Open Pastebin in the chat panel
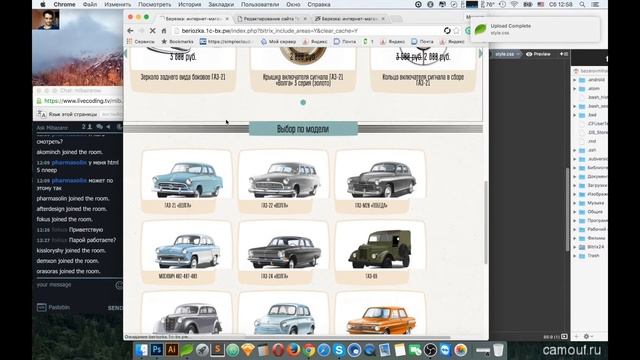The height and width of the screenshot is (360, 640). click(53, 307)
